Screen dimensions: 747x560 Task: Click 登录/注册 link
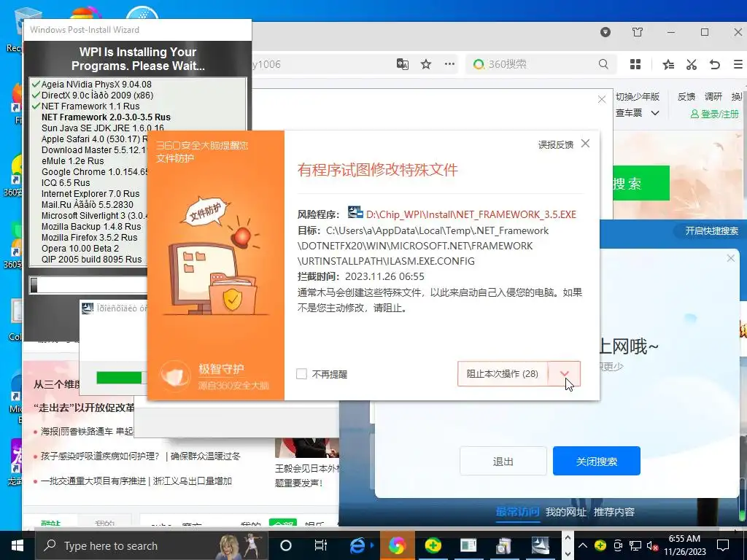coord(715,114)
